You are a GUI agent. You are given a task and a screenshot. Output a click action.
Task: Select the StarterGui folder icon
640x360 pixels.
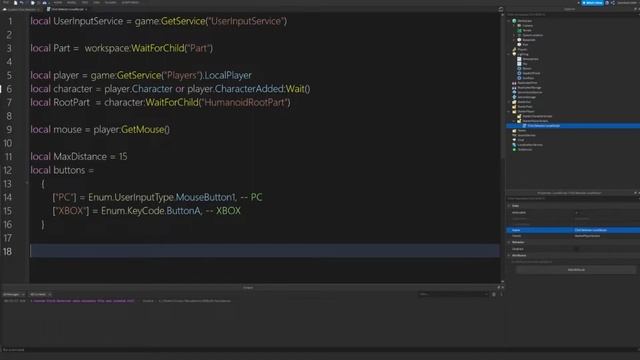tap(514, 102)
